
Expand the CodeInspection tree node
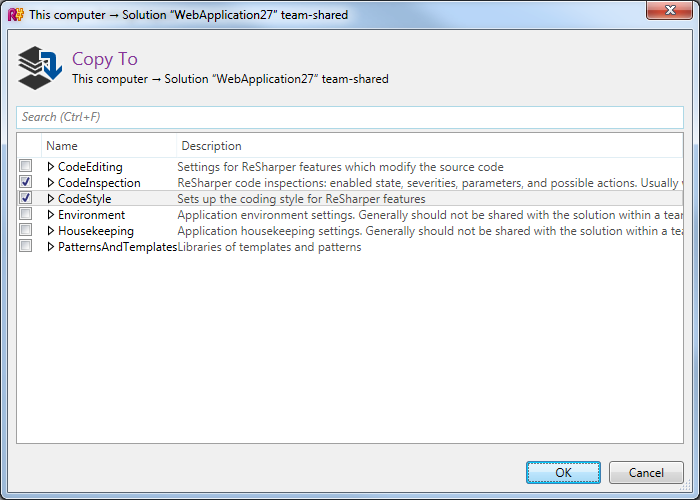point(50,183)
